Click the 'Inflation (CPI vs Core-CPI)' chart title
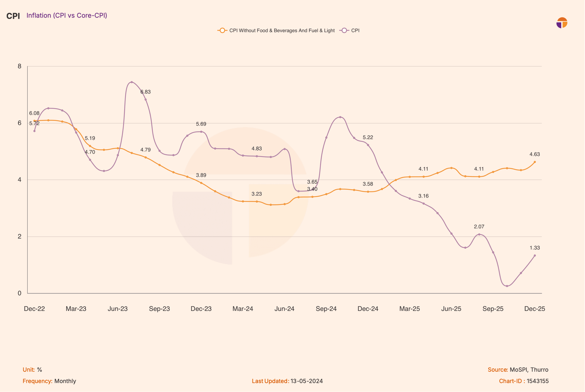The width and height of the screenshot is (585, 392). (67, 16)
